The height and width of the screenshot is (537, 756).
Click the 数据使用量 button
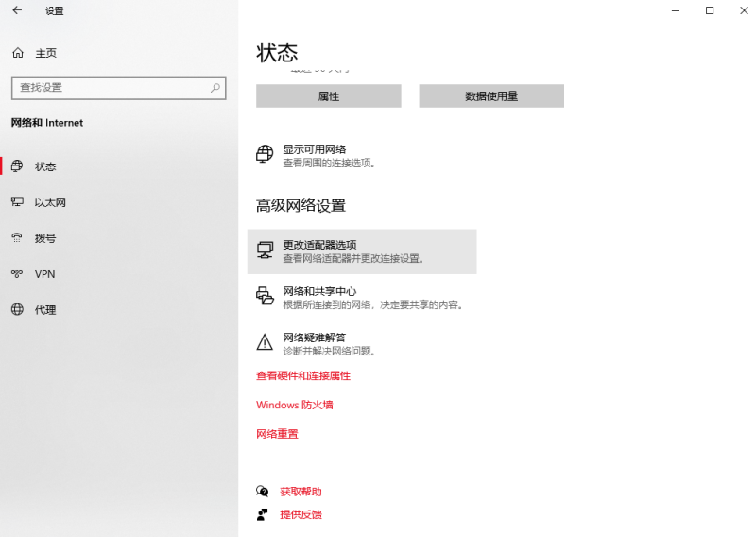pyautogui.click(x=491, y=96)
